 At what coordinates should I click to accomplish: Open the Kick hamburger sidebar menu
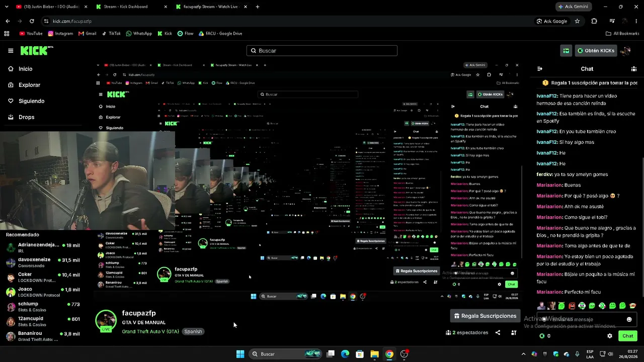11,51
